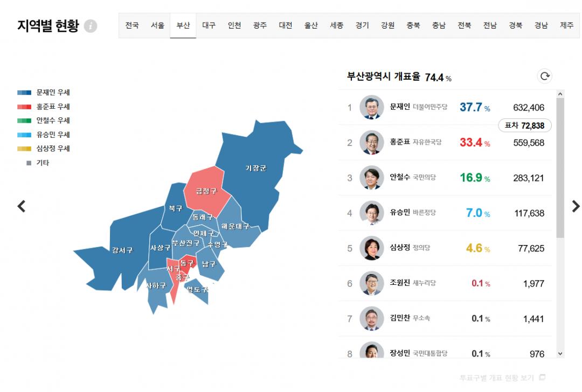Go to the next region arrow
Screen dimensions: 582x392
point(576,206)
